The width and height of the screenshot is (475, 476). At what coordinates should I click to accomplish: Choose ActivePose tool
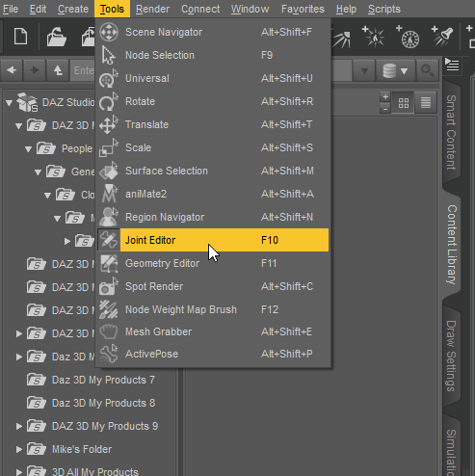[213, 354]
